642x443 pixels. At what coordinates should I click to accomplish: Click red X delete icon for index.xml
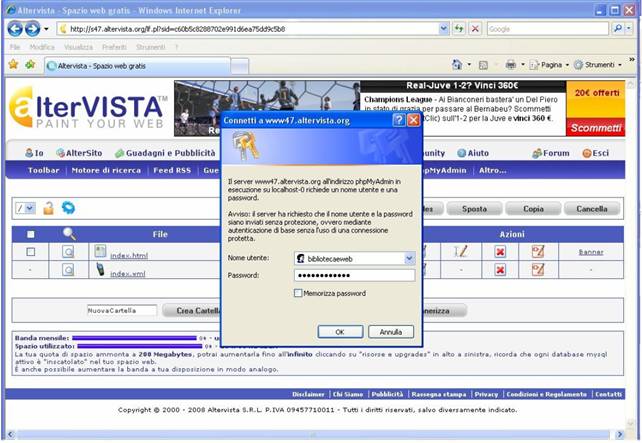[500, 270]
